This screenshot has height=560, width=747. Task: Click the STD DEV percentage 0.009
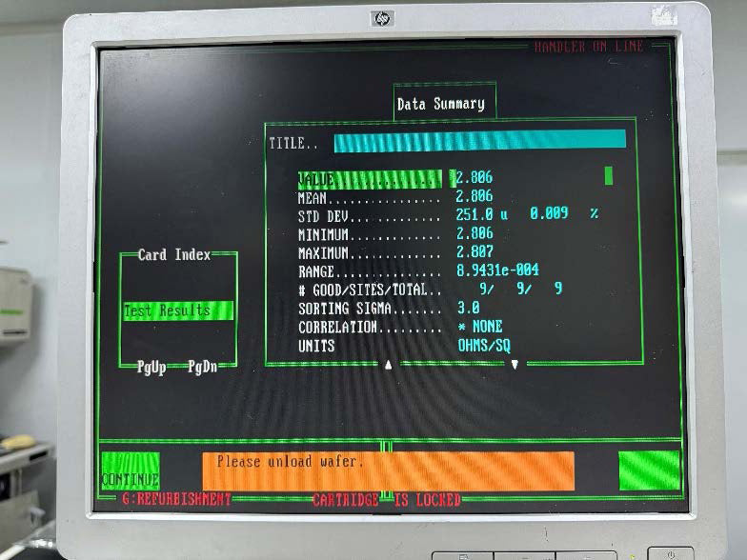549,213
